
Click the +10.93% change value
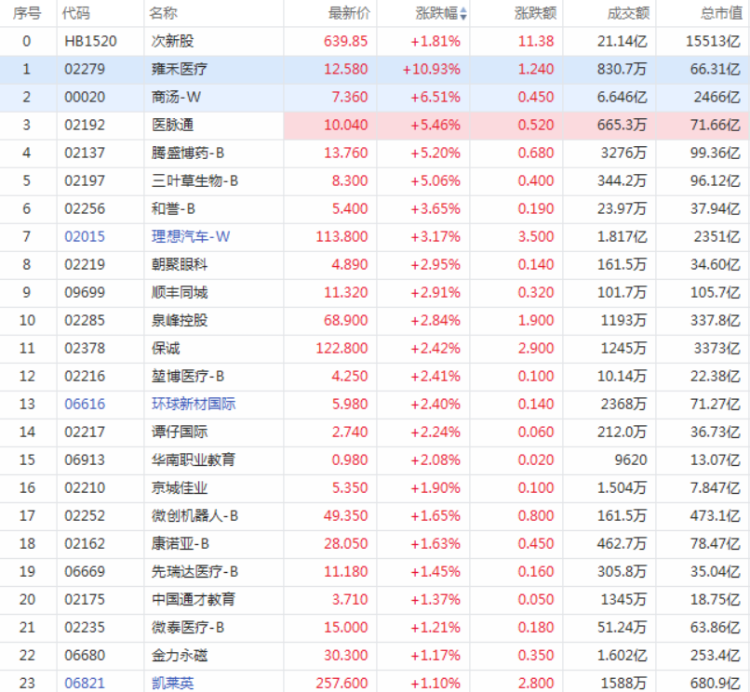(x=431, y=69)
